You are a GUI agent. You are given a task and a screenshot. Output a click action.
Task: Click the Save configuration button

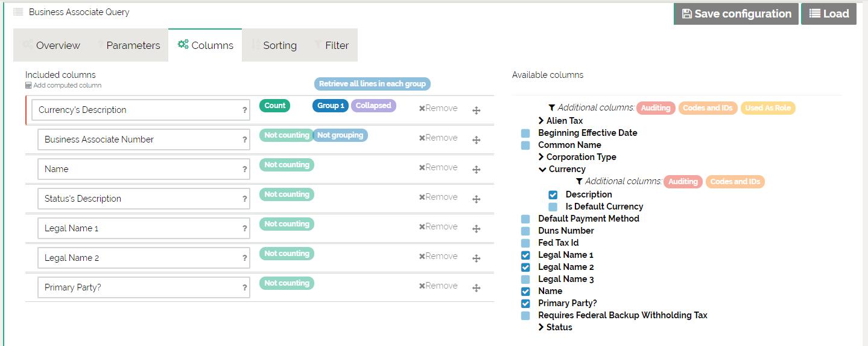pos(736,14)
